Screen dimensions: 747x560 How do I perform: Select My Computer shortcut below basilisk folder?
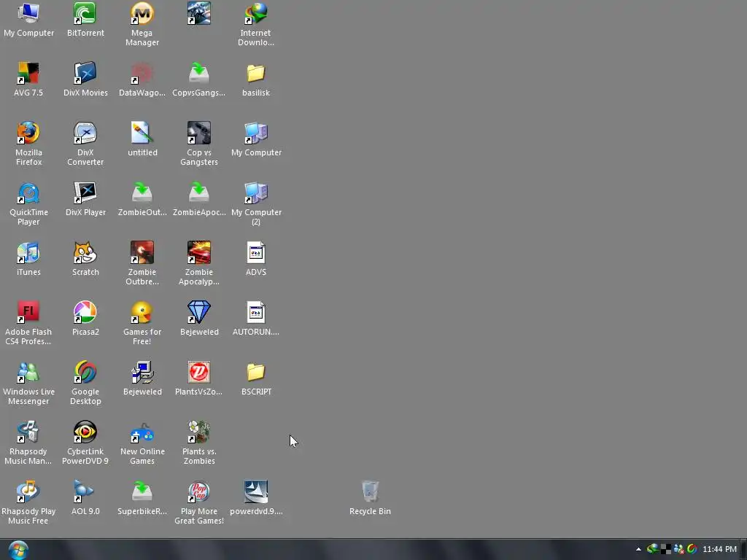coord(256,139)
